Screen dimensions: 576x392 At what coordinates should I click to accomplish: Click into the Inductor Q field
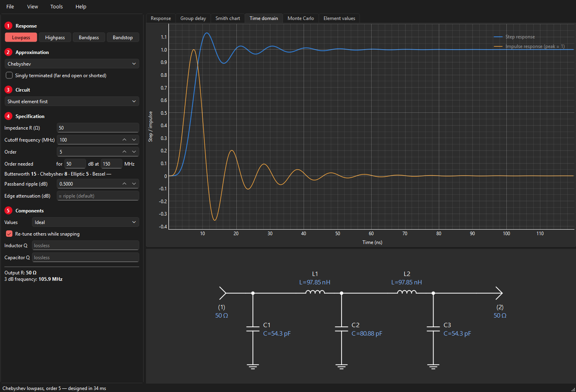[x=86, y=245]
